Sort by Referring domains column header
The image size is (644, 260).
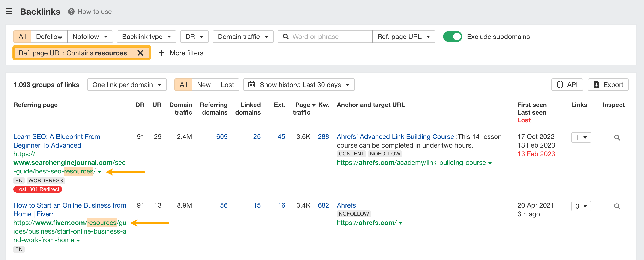point(214,108)
